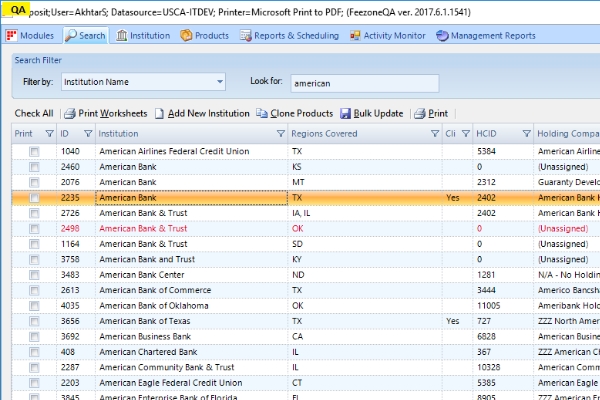The width and height of the screenshot is (600, 400).
Task: Select American Business Bank row
Action: click(x=306, y=336)
